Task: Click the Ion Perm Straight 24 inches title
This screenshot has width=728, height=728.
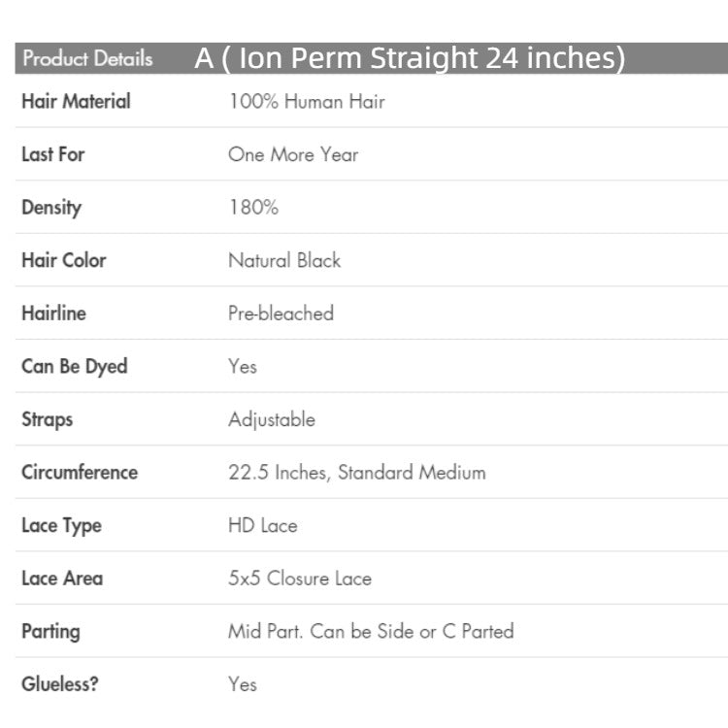Action: (x=410, y=58)
